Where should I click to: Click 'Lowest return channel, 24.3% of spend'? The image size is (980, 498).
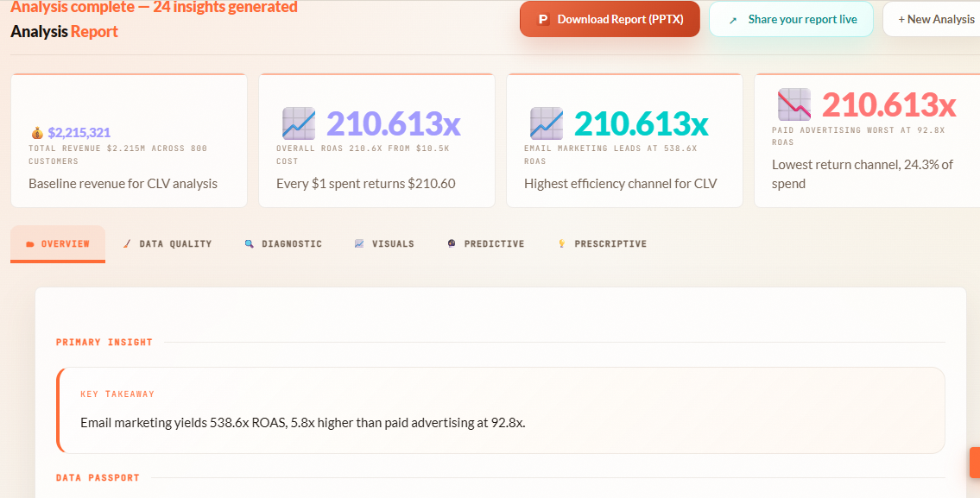tap(863, 174)
